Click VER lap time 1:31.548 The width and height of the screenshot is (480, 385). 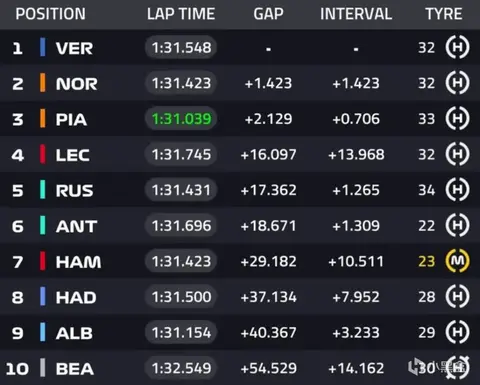coord(181,47)
